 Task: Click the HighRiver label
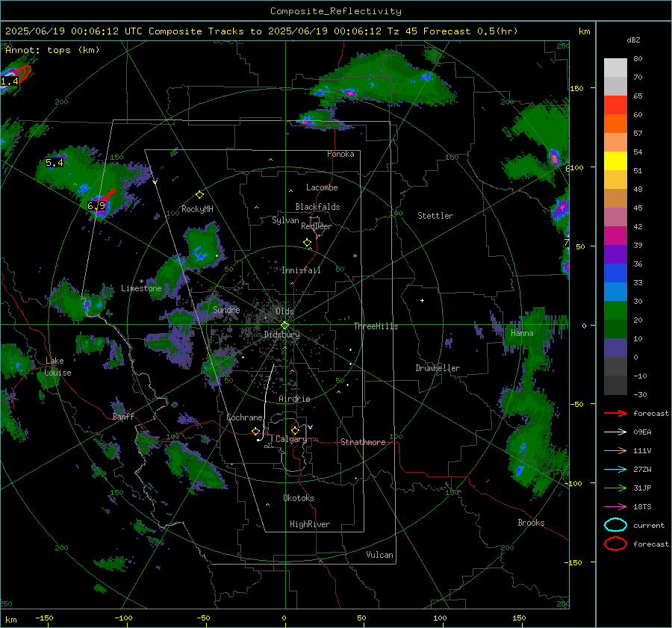pyautogui.click(x=310, y=524)
